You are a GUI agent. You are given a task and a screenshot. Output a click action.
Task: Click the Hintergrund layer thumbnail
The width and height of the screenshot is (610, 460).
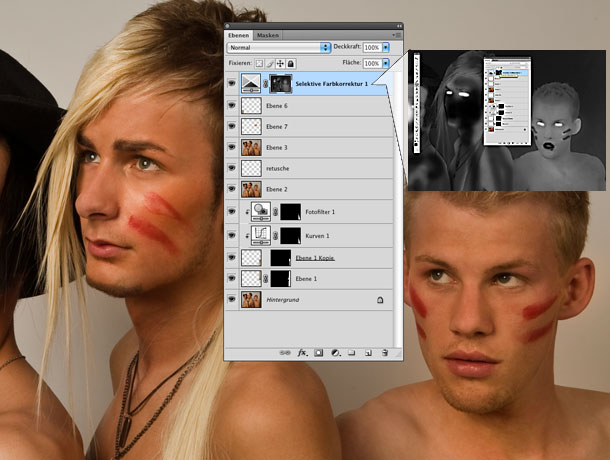pyautogui.click(x=251, y=299)
